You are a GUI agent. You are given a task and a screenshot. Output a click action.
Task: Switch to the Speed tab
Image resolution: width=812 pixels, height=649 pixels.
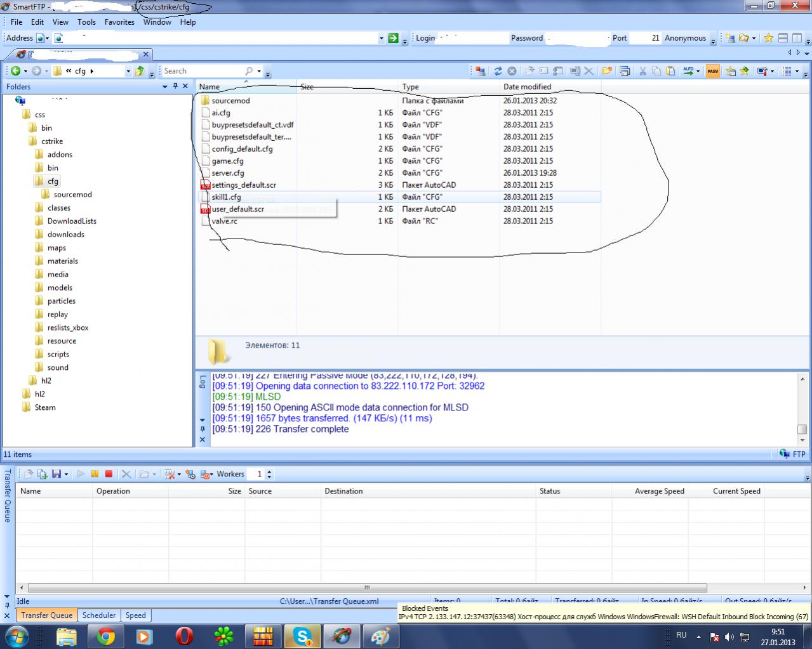click(x=135, y=615)
